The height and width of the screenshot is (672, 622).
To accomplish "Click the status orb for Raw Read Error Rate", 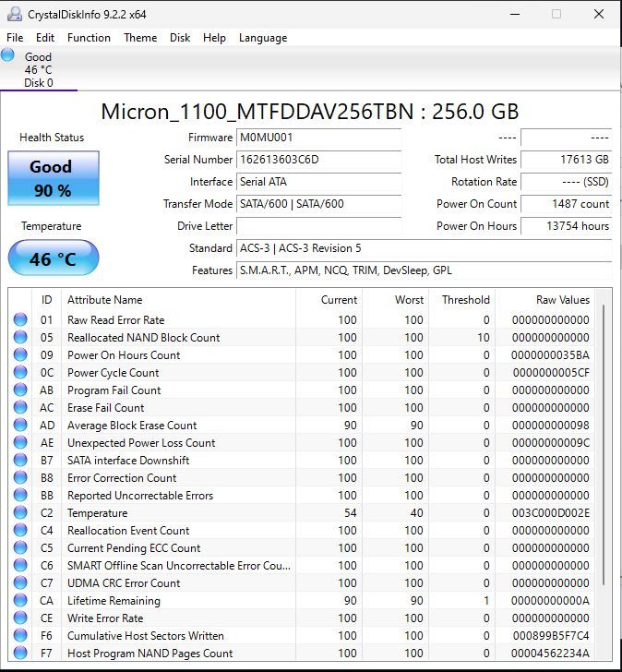I will point(20,319).
